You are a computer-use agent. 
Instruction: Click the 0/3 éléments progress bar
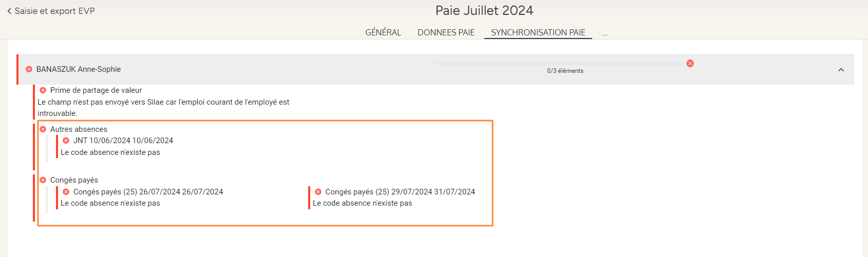click(558, 64)
